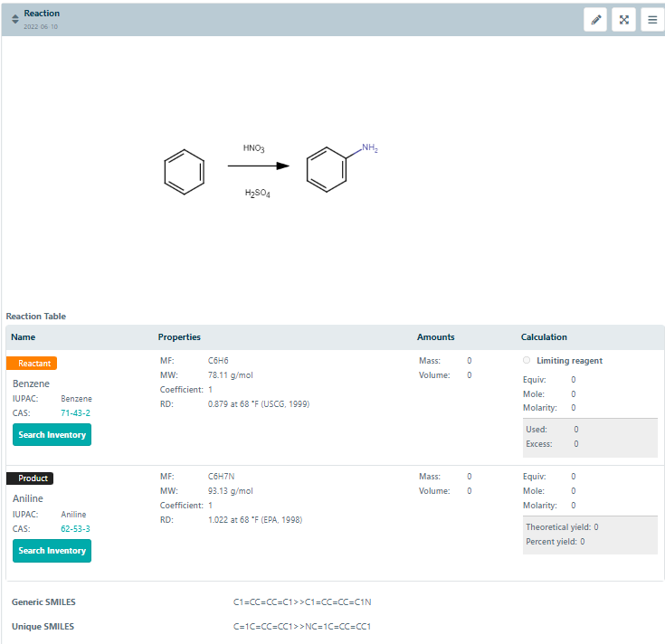Click the Unique SMILES string
This screenshot has width=665, height=644.
302,626
